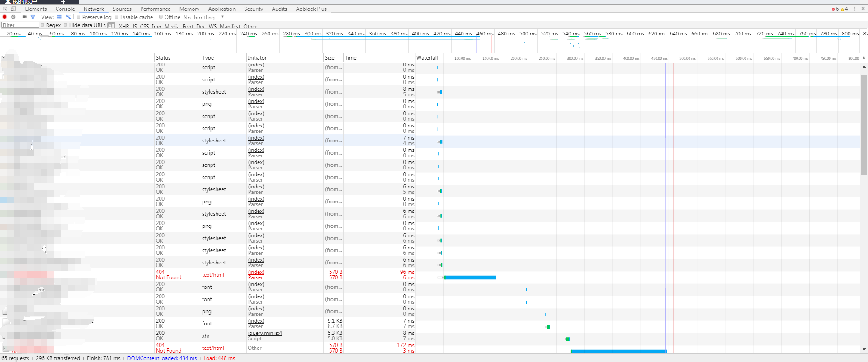The height and width of the screenshot is (362, 868).
Task: Open the No throttling dropdown
Action: pos(203,17)
